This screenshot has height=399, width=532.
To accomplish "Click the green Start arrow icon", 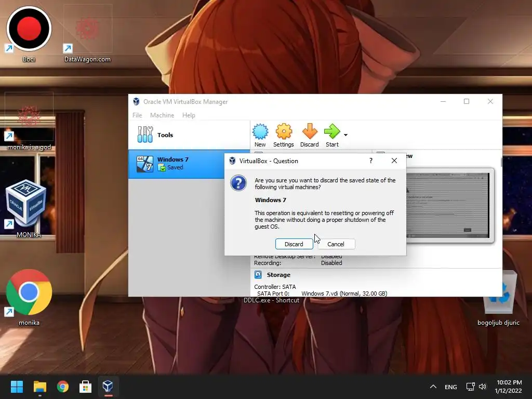I will 332,131.
